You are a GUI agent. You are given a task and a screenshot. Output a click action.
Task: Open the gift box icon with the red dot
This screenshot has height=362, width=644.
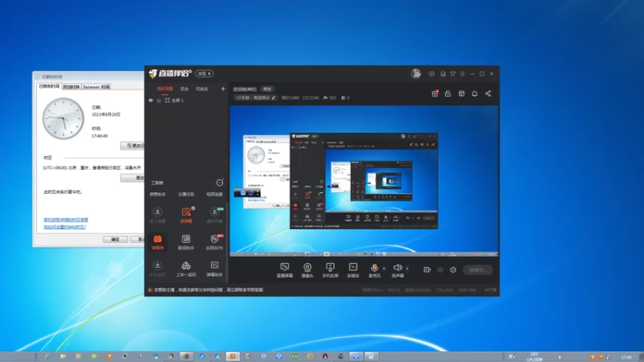435,93
